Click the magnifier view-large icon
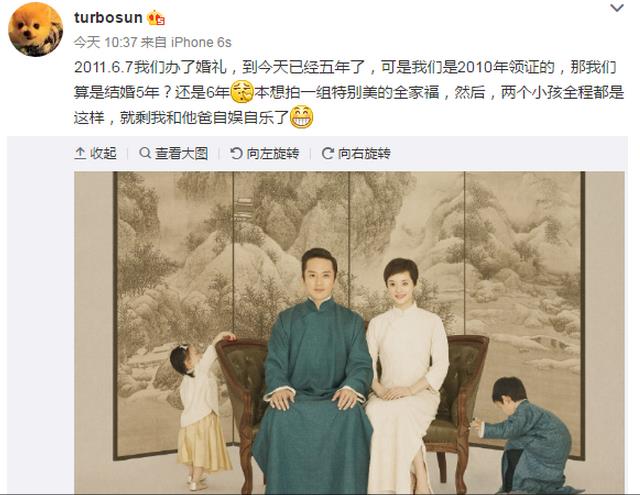The image size is (640, 495). pyautogui.click(x=144, y=153)
